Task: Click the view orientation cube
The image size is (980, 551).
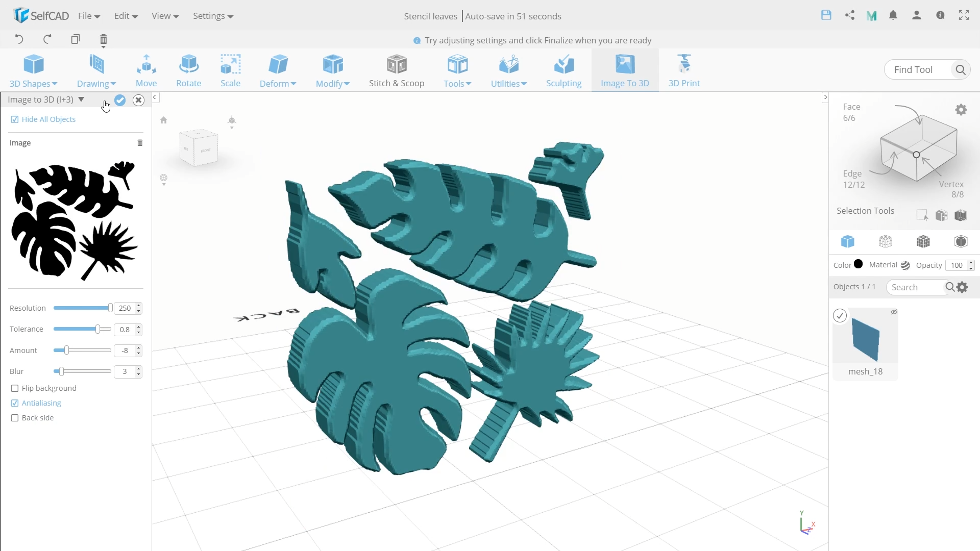Action: 199,148
